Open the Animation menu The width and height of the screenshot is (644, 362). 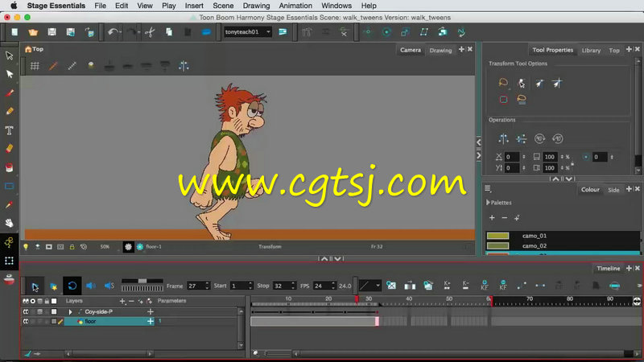295,6
